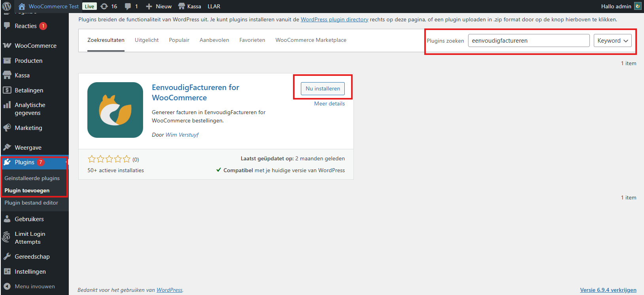The image size is (644, 295).
Task: Click the WordPress link in footer
Action: pyautogui.click(x=170, y=290)
